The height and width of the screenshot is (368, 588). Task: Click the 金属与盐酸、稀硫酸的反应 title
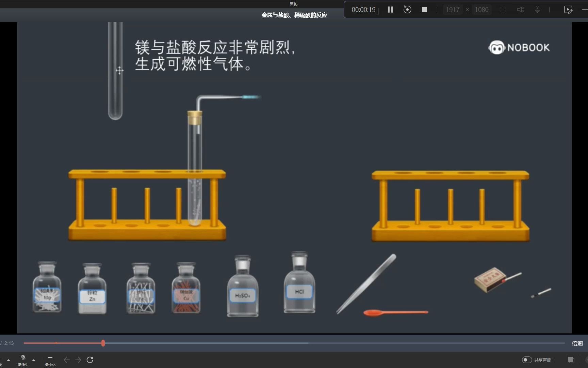(294, 15)
